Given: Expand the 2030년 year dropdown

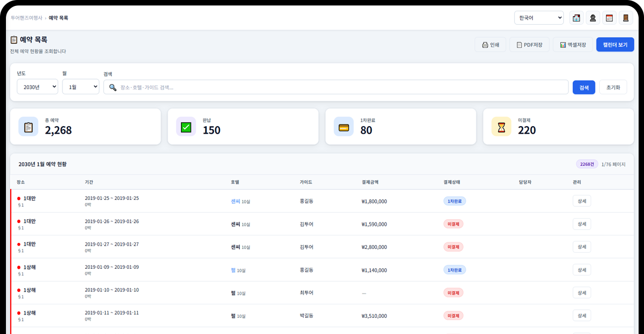Looking at the screenshot, I should 37,87.
